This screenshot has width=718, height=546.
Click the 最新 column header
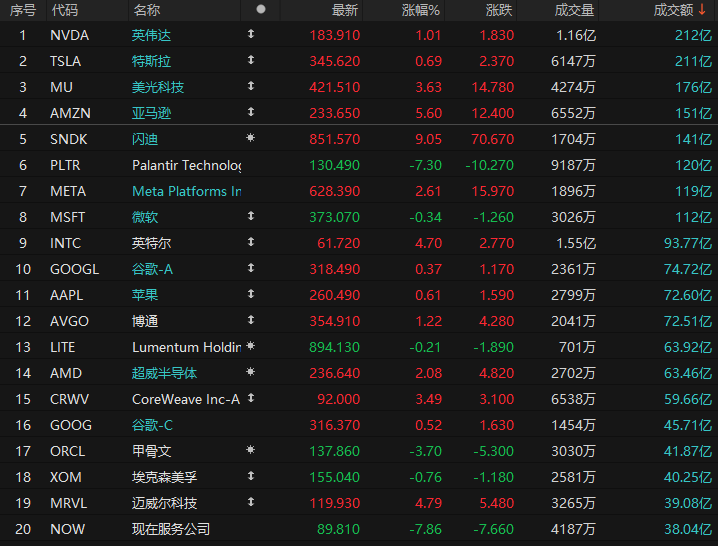pos(344,10)
